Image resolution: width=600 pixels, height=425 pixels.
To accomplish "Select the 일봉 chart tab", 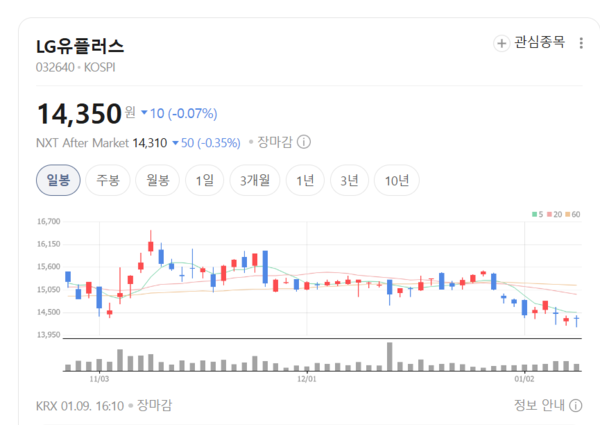I will [58, 180].
